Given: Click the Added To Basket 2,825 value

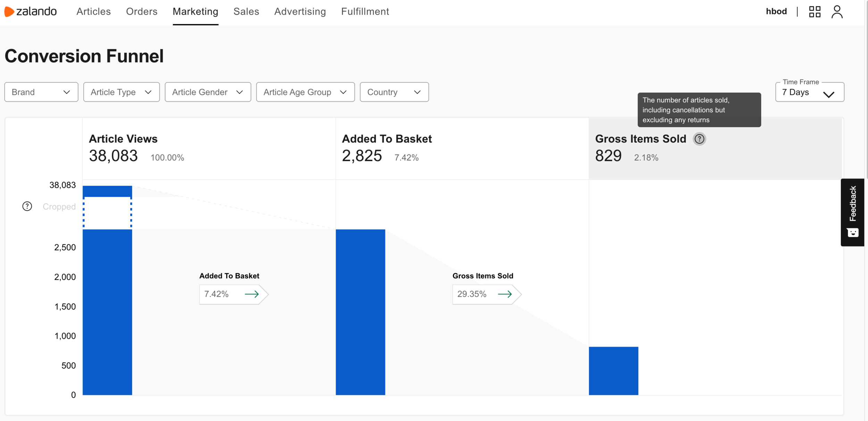Looking at the screenshot, I should point(362,156).
